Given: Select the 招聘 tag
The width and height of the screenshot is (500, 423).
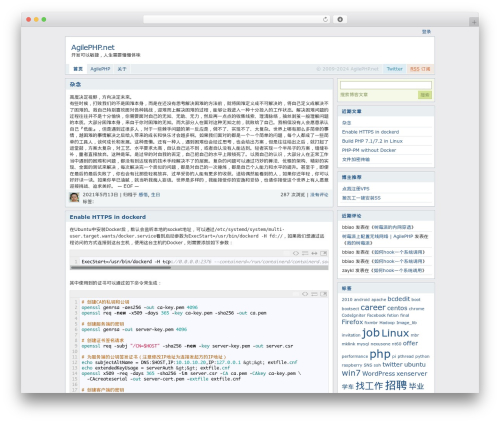Looking at the screenshot, I should click(396, 385).
